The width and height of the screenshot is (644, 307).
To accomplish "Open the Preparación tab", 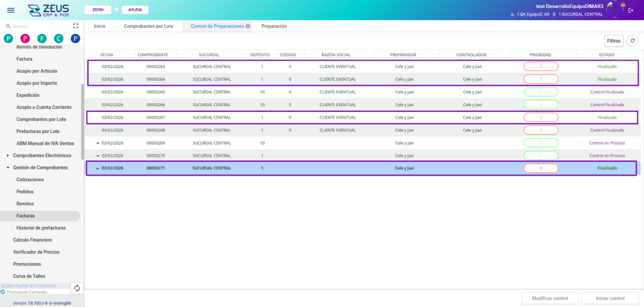I will point(274,26).
